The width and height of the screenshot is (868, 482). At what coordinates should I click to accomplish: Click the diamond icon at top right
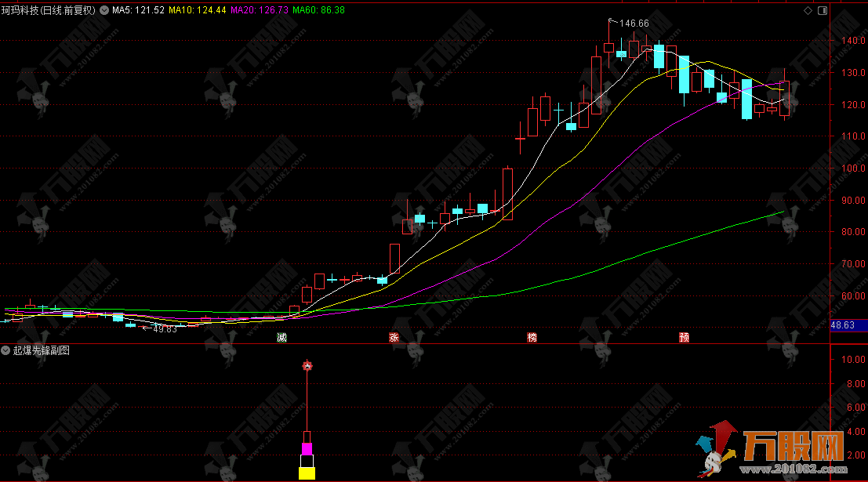point(808,10)
